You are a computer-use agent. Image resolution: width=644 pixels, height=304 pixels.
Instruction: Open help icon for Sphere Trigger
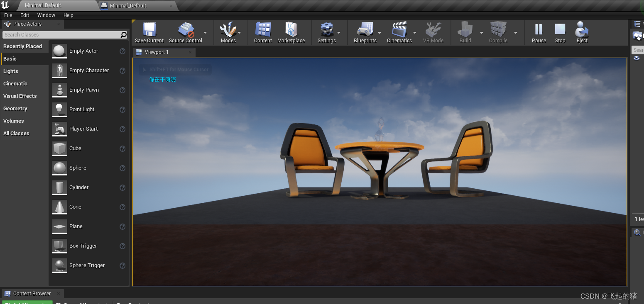click(x=122, y=266)
